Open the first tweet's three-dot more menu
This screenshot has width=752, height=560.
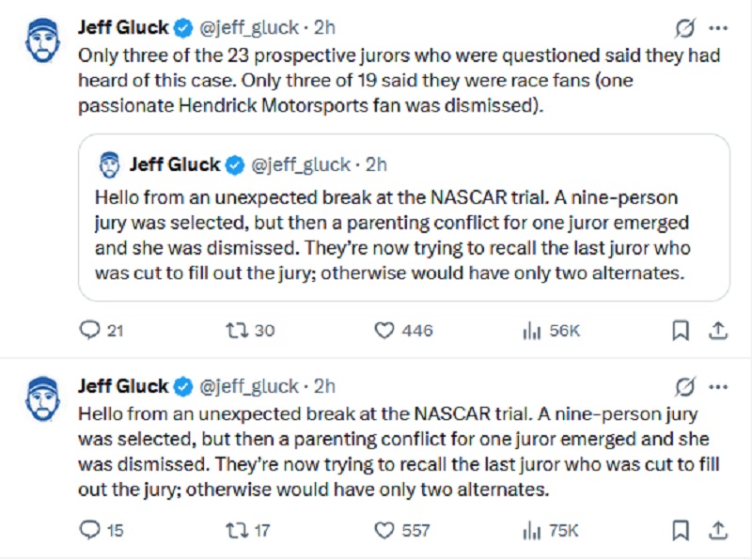pyautogui.click(x=718, y=26)
